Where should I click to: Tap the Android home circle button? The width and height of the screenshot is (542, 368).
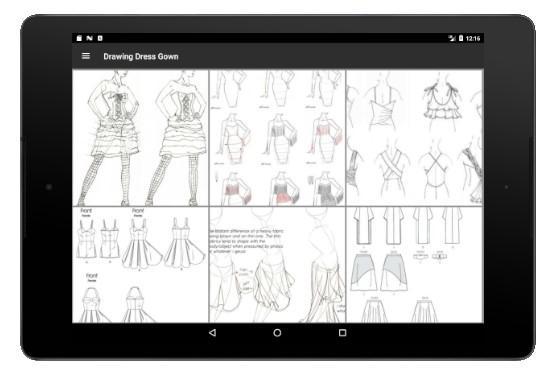pos(277,333)
